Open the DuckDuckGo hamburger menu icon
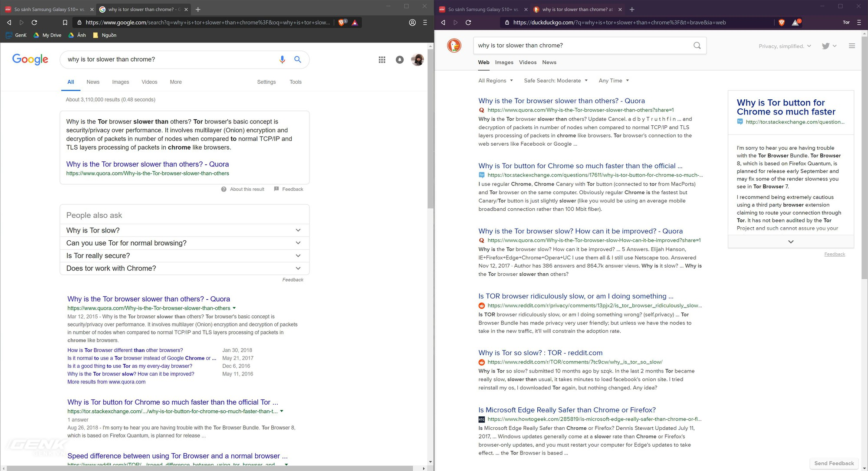The width and height of the screenshot is (868, 471). tap(852, 46)
